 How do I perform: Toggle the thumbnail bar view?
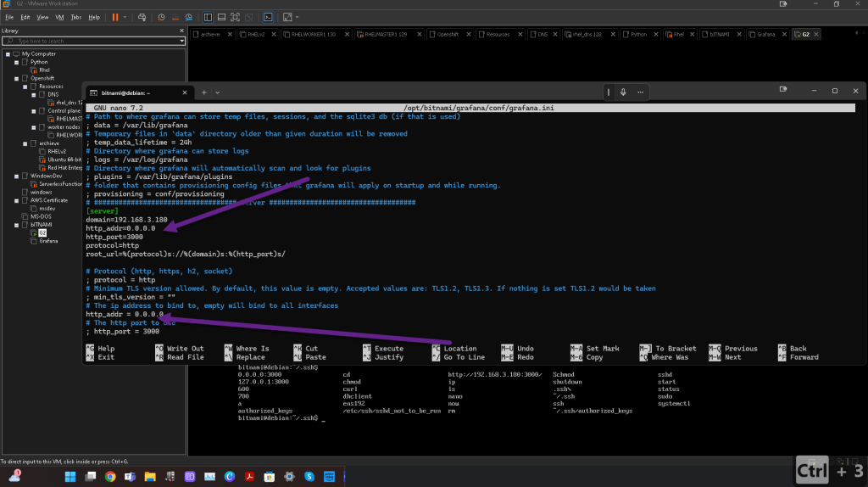[221, 17]
